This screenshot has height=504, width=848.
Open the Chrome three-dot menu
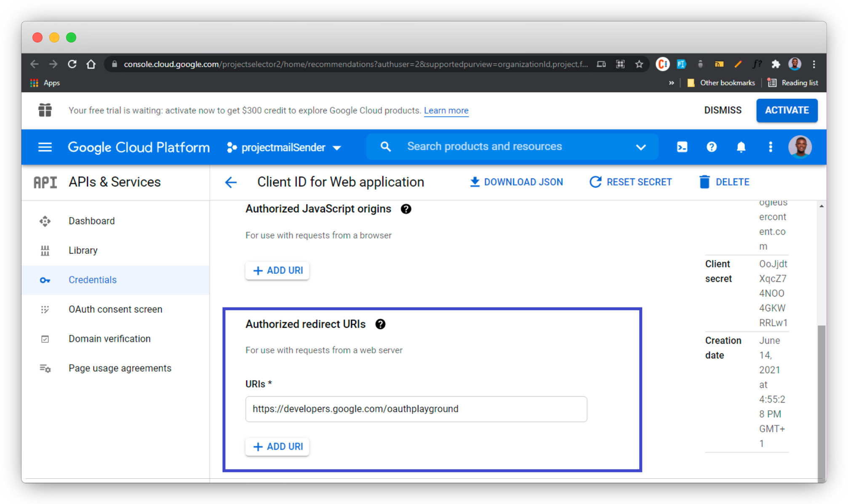pyautogui.click(x=814, y=64)
